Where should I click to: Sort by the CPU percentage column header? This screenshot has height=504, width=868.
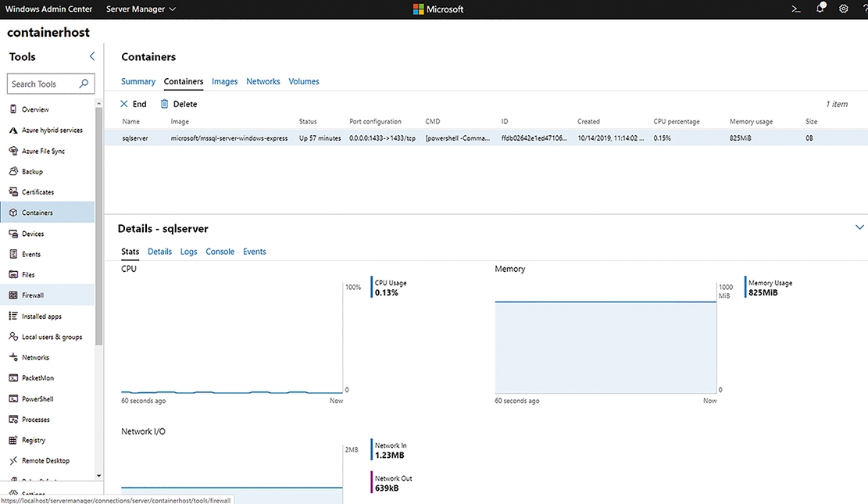click(x=677, y=121)
